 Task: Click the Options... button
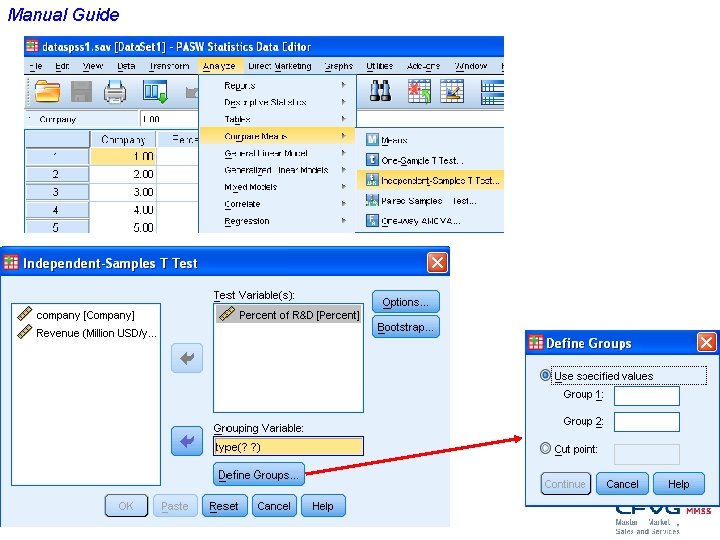point(405,302)
